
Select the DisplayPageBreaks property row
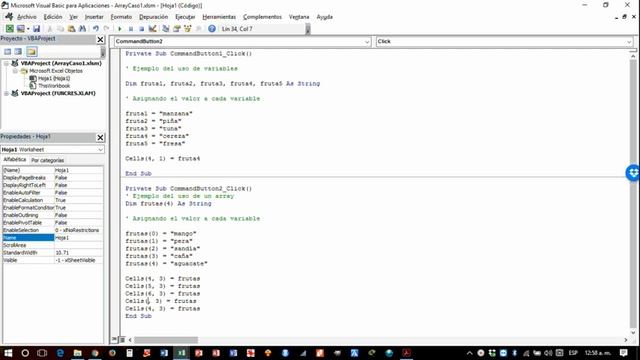tap(53, 178)
